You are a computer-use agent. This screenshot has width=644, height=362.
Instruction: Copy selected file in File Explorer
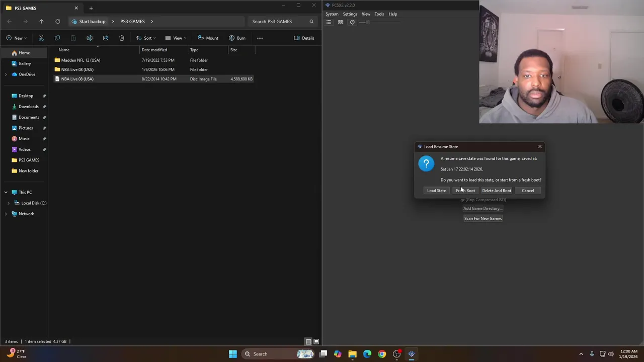pos(57,38)
